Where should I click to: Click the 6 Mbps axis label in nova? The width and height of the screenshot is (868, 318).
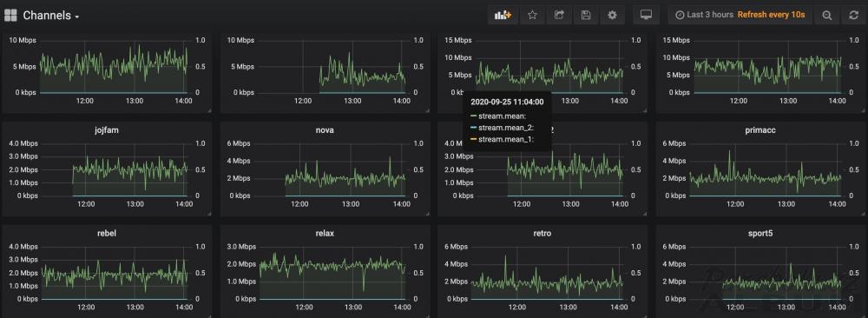click(240, 143)
